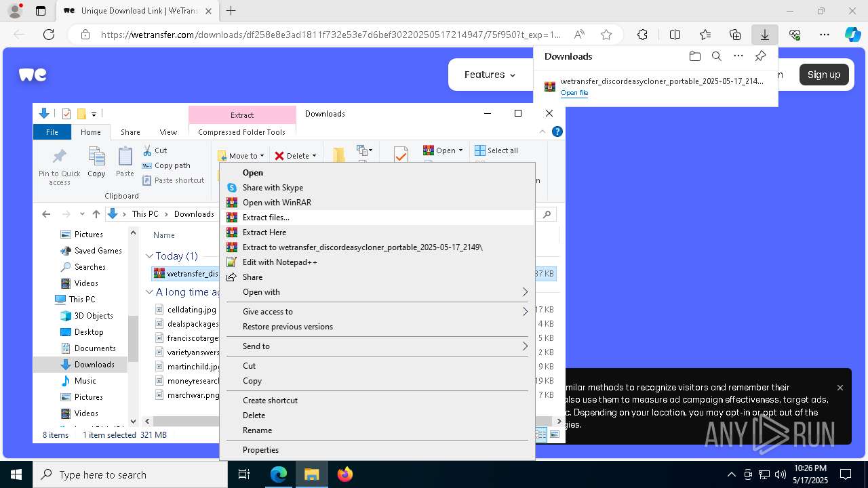Click Pin to Quick access
868x488 pixels.
[x=60, y=166]
